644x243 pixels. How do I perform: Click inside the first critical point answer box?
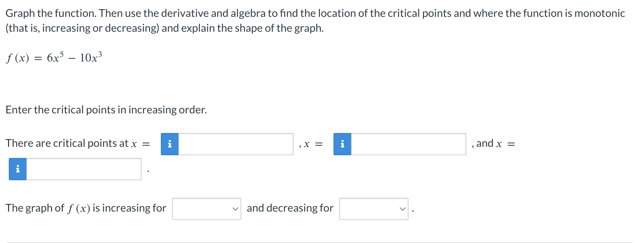point(237,144)
